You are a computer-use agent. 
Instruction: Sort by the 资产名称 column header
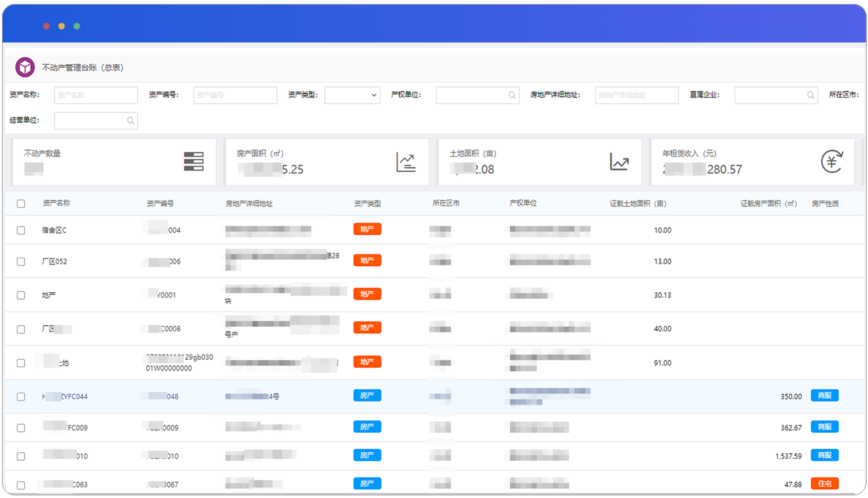[x=56, y=203]
